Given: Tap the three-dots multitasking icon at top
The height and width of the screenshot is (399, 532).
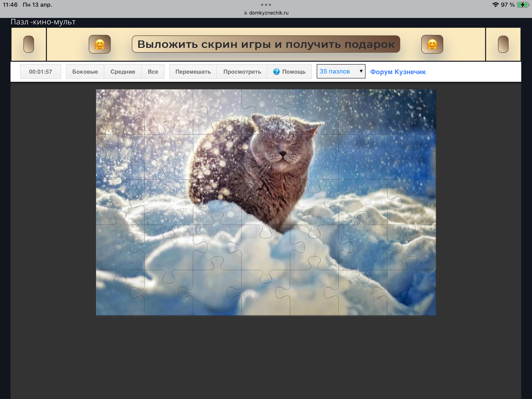Looking at the screenshot, I should [x=266, y=5].
